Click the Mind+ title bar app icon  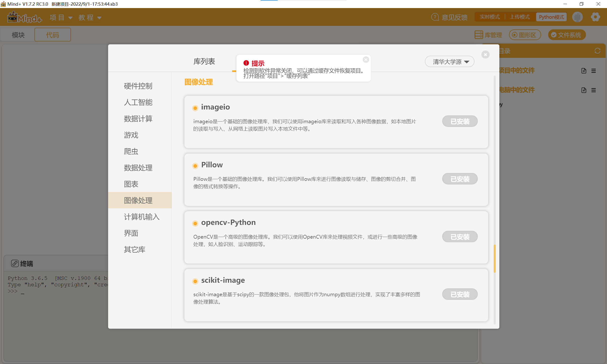[x=3, y=4]
